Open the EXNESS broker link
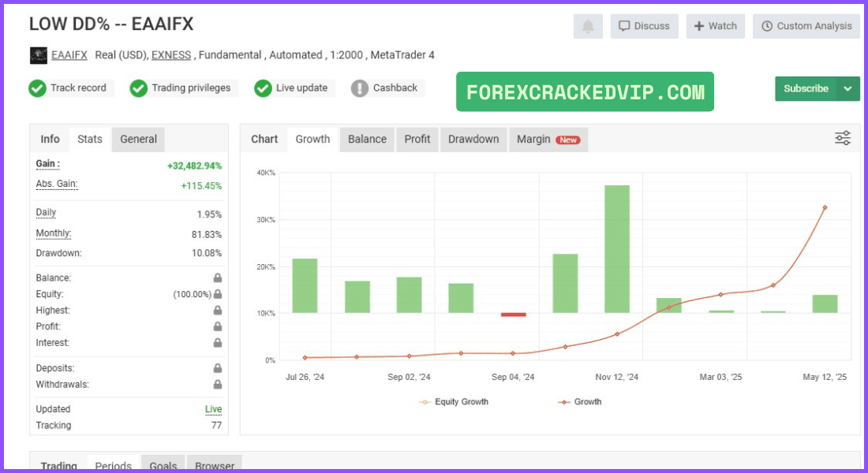Viewport: 868px width, 473px height. (x=171, y=55)
